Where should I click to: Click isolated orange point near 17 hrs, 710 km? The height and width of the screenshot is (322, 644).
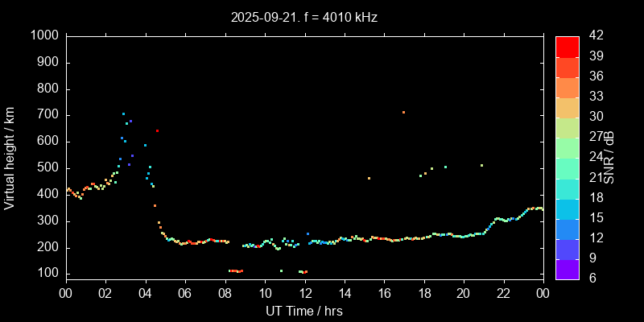(x=403, y=112)
